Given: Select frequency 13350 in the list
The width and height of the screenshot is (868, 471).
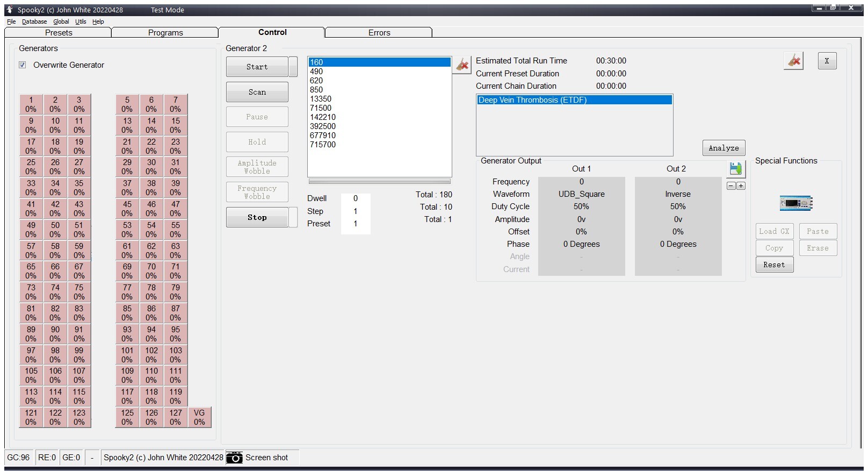Looking at the screenshot, I should pyautogui.click(x=321, y=99).
